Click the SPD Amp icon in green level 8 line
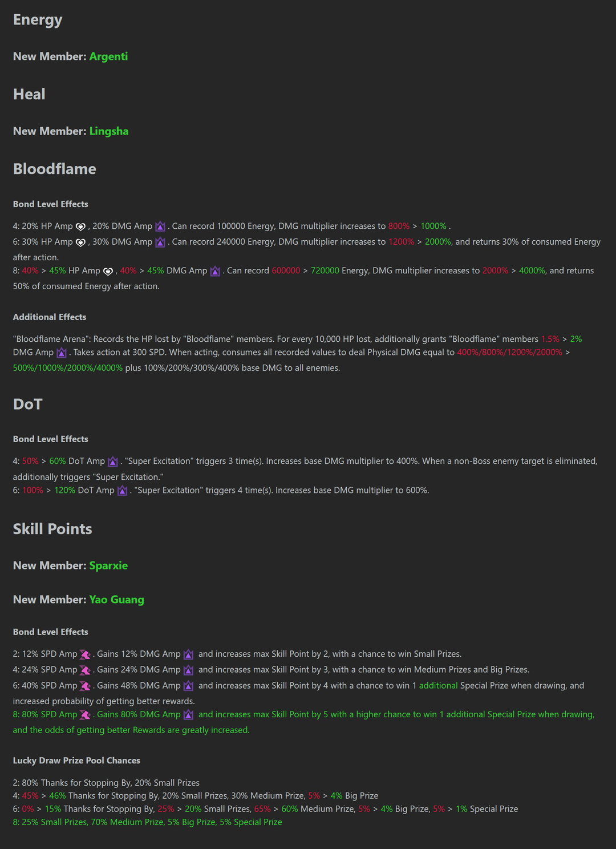 [85, 715]
